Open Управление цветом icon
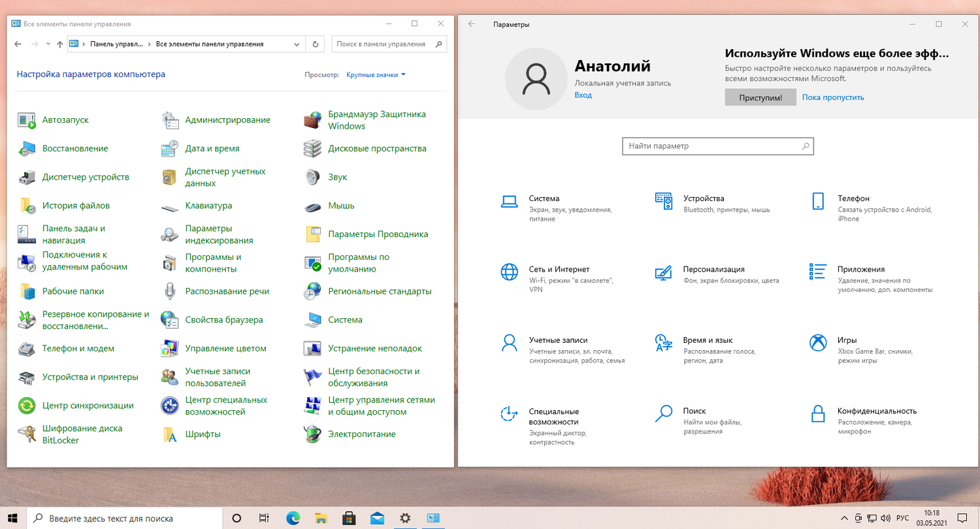 click(170, 349)
